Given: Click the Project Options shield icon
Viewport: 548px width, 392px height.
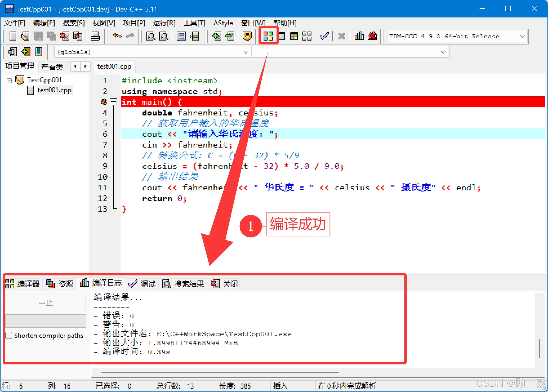Looking at the screenshot, I should coord(247,36).
